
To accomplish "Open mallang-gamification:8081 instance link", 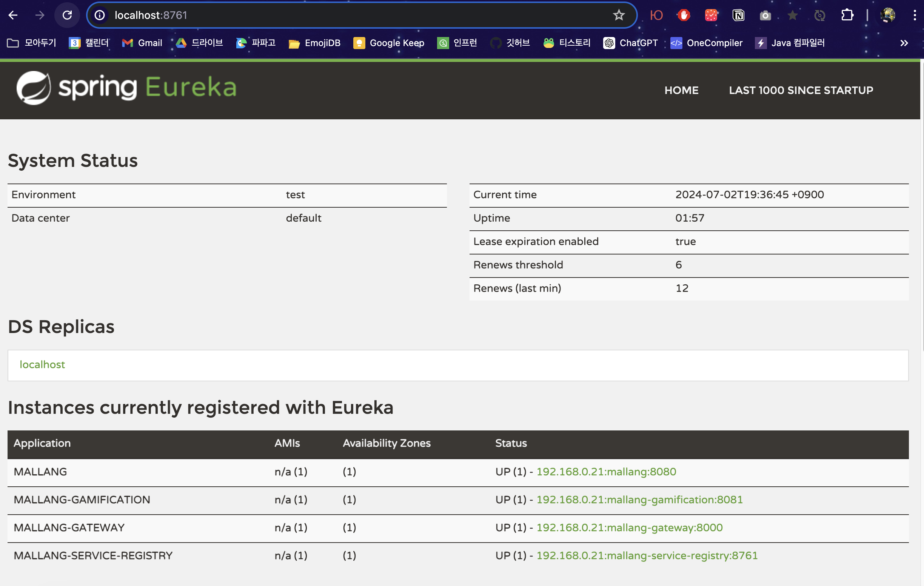I will coord(639,500).
